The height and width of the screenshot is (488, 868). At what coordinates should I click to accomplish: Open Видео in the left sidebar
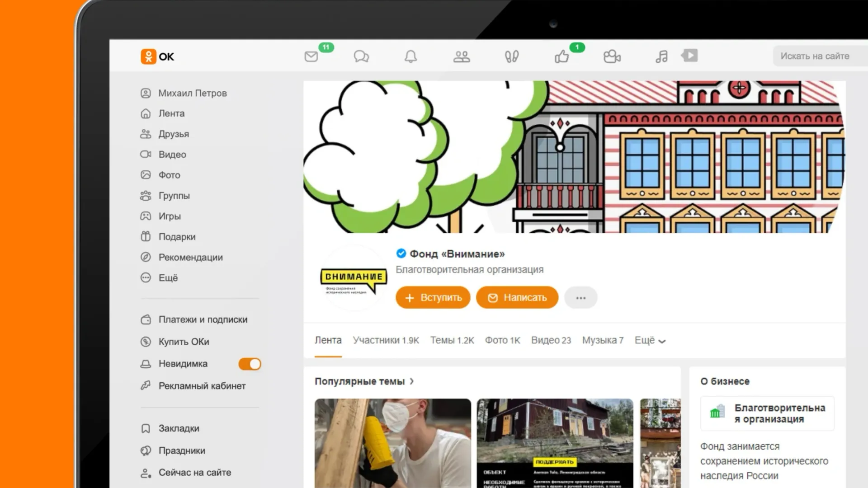(x=164, y=155)
